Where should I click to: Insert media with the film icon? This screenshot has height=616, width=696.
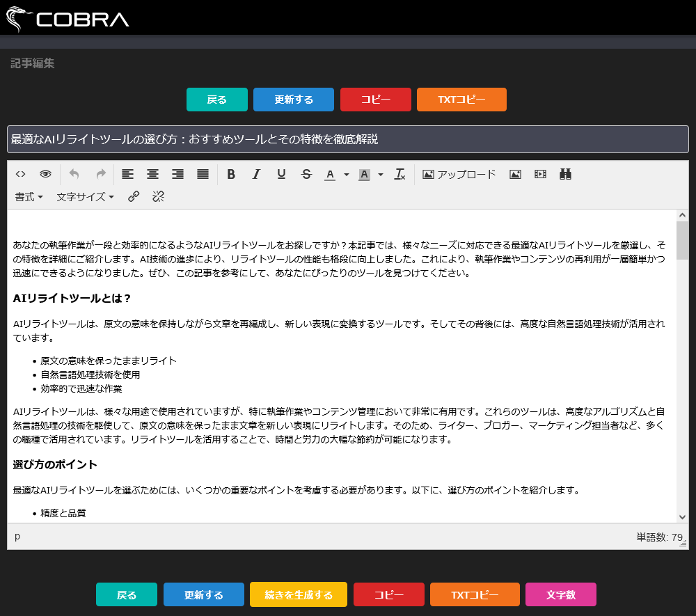click(540, 174)
